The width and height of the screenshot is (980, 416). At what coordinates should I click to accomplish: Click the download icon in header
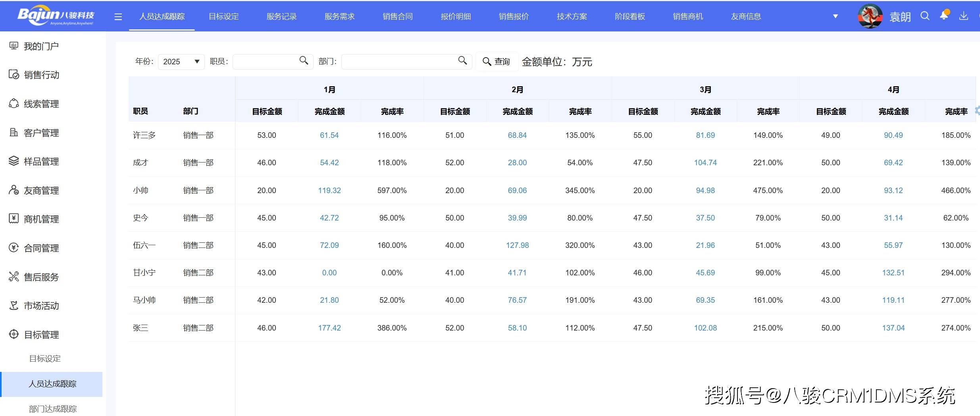[963, 16]
